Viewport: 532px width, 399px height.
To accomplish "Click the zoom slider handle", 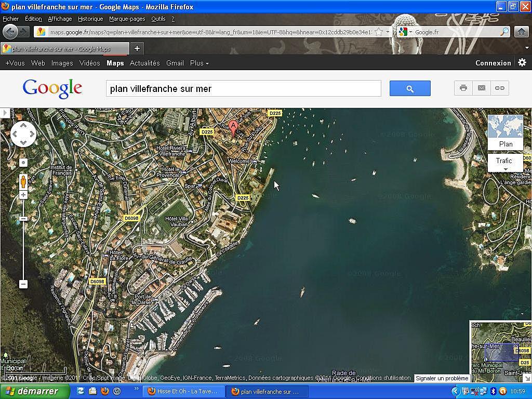I will pos(23,219).
